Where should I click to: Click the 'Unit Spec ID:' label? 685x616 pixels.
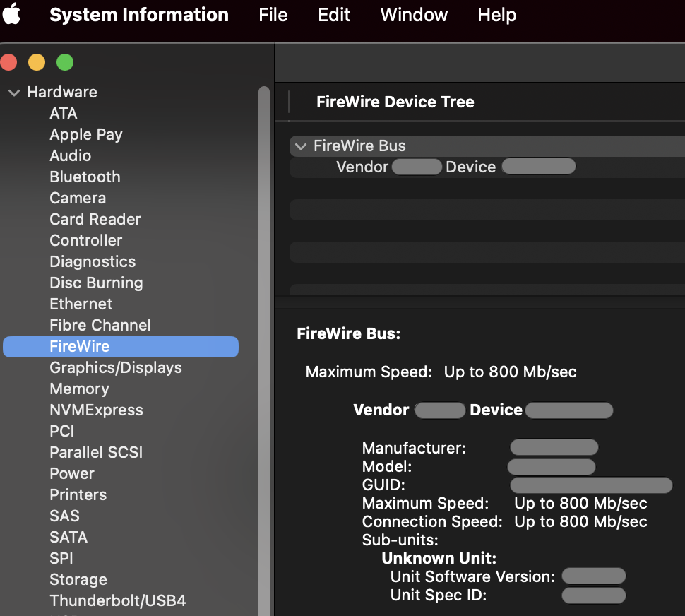pos(438,595)
